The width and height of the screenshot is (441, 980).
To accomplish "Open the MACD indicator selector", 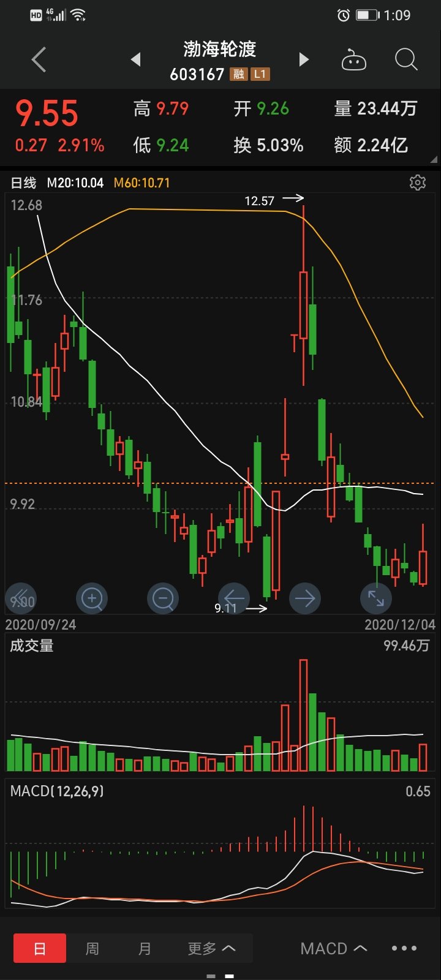I will point(334,949).
